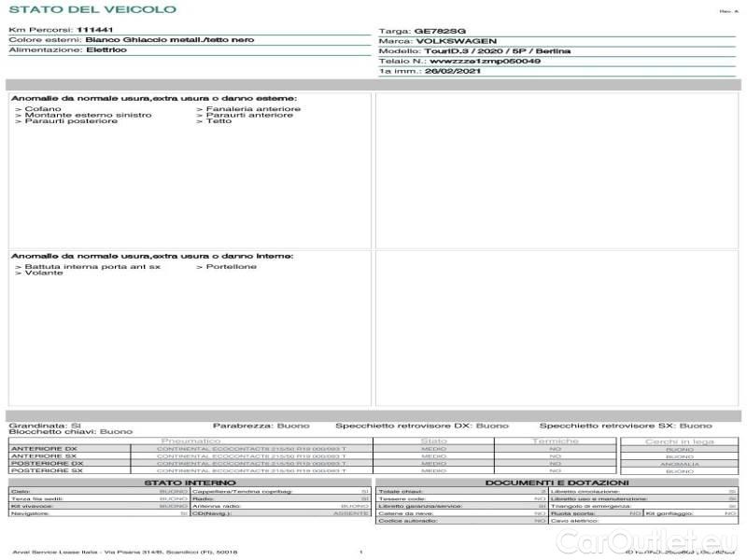This screenshot has height=560, width=747.
Task: Click the Battuta interna porta ant sx item
Action: [92, 267]
